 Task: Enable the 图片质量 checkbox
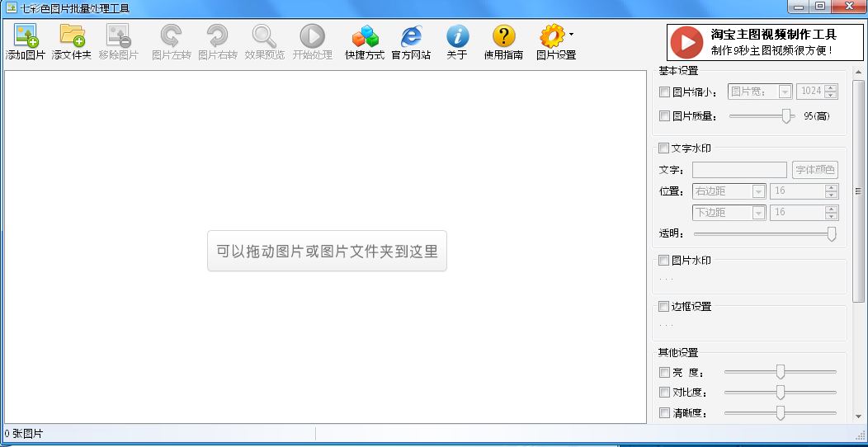(664, 116)
